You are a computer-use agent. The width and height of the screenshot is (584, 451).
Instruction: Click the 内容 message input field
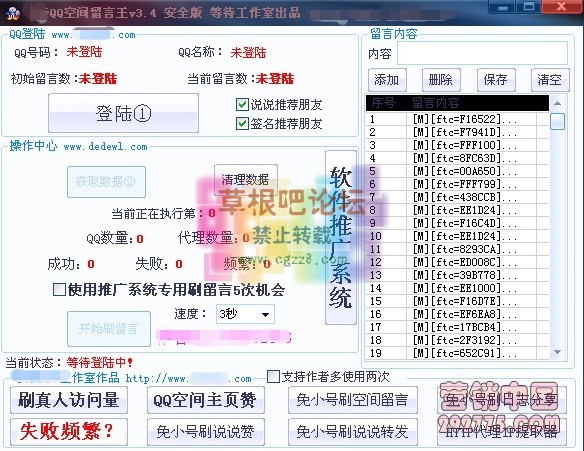(x=482, y=53)
